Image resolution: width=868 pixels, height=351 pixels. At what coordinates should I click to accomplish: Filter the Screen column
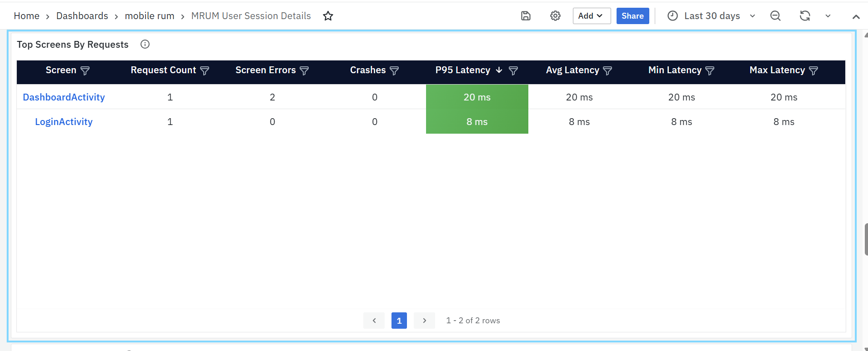pos(85,70)
